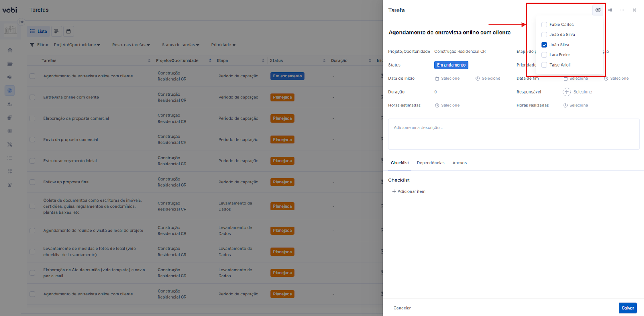Tick row checkbox for Entrevista online com cliente
The image size is (644, 316).
pyautogui.click(x=32, y=97)
